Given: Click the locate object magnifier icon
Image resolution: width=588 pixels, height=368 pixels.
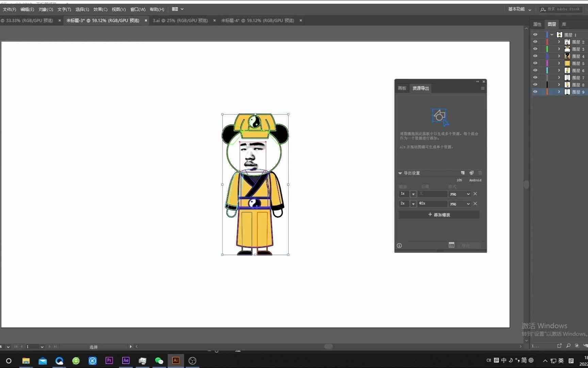Looking at the screenshot, I should pyautogui.click(x=568, y=346).
